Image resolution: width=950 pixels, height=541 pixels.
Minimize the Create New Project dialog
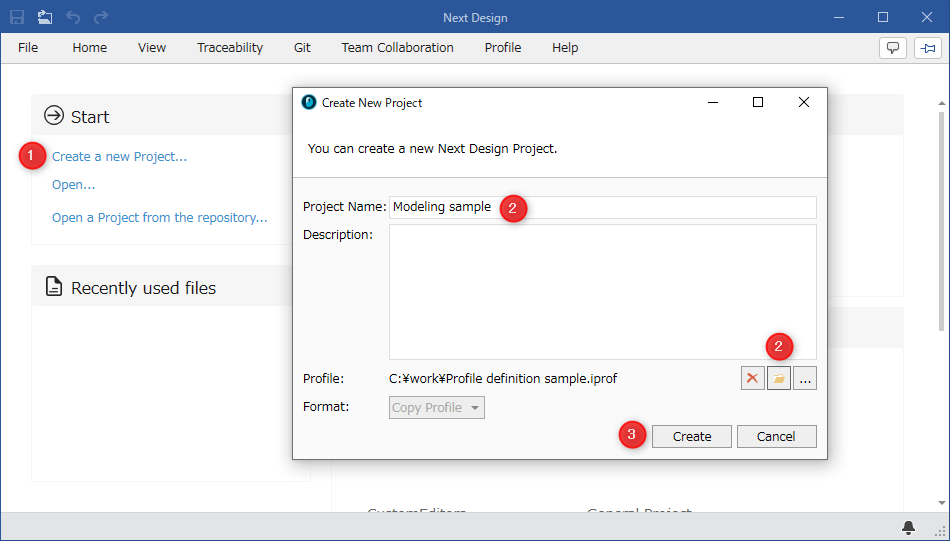713,102
